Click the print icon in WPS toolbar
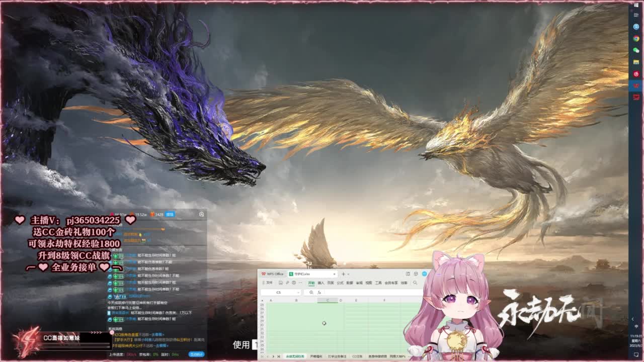This screenshot has width=644, height=362. coord(294,283)
